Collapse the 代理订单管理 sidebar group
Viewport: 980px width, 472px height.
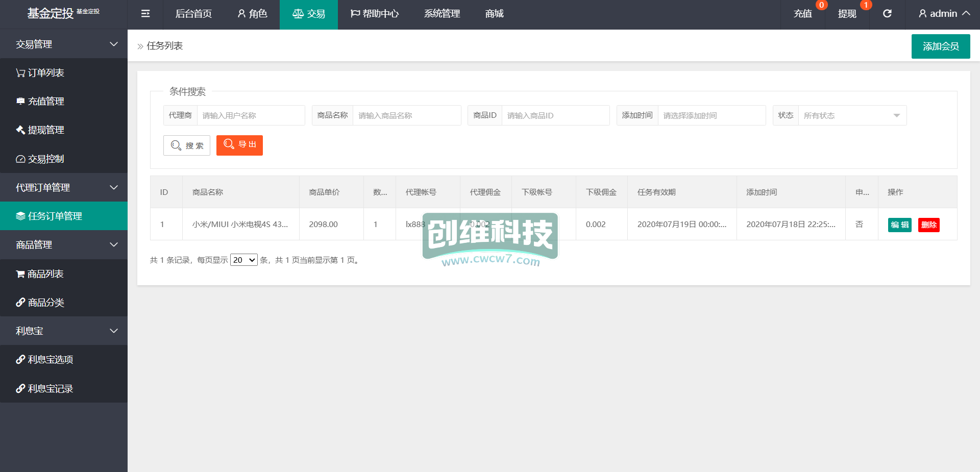[64, 188]
